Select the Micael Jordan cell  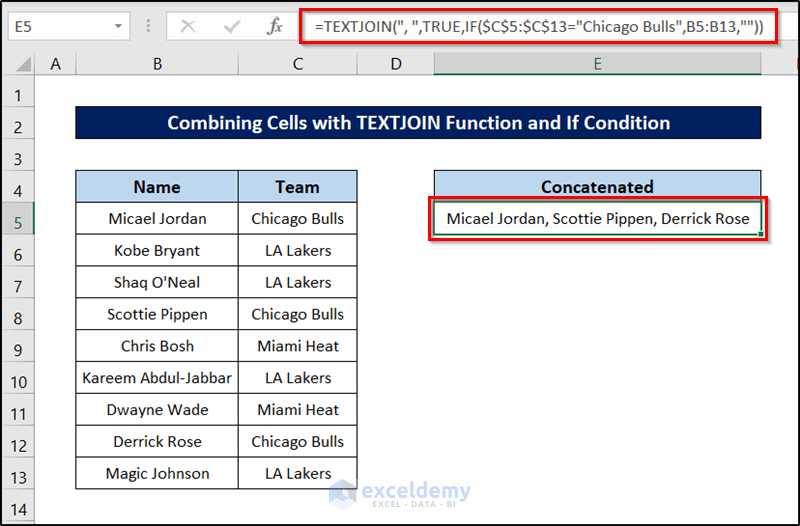(157, 218)
